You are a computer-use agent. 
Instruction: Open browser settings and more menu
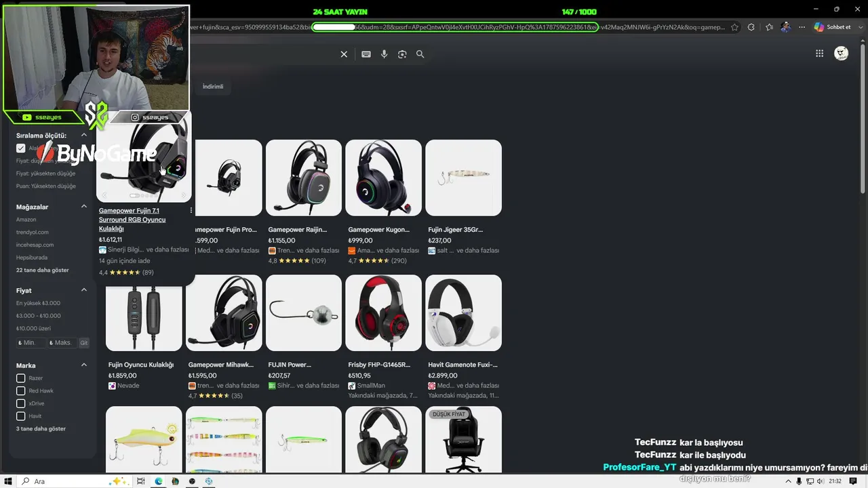tap(803, 27)
